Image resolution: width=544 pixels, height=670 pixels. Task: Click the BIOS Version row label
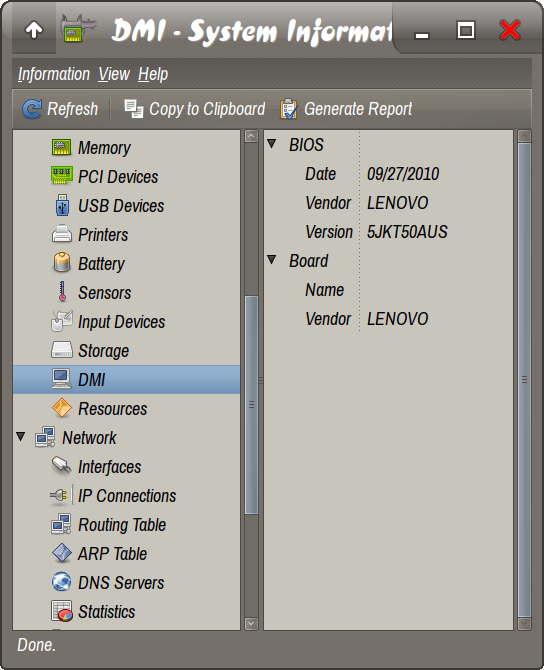coord(329,232)
